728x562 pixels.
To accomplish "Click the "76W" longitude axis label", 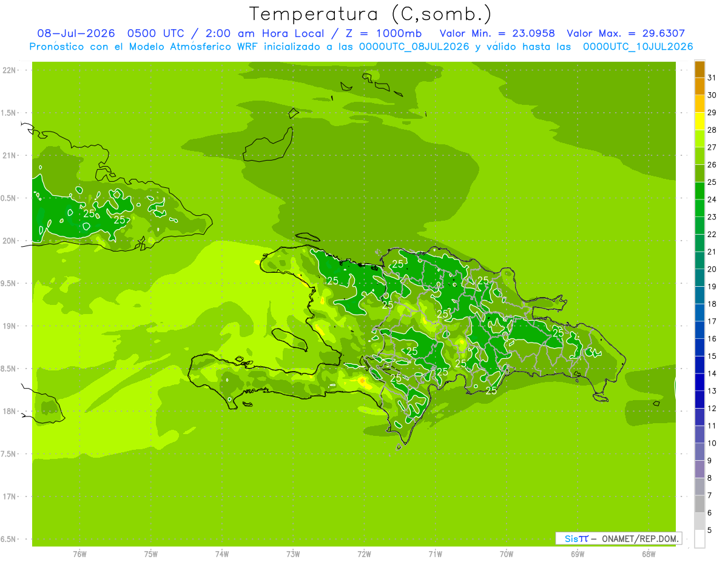I will coord(79,554).
